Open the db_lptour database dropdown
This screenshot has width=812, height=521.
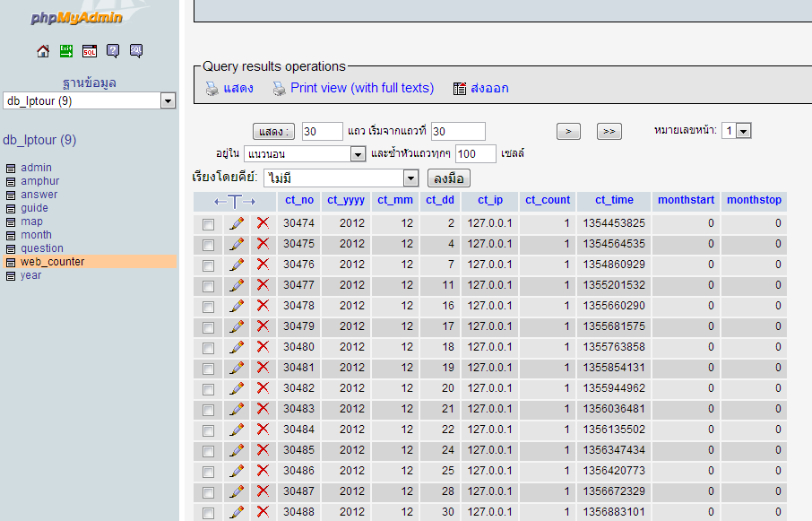point(90,100)
